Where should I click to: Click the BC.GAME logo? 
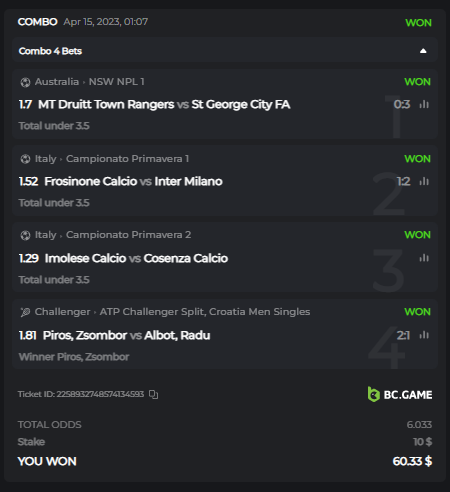(400, 394)
